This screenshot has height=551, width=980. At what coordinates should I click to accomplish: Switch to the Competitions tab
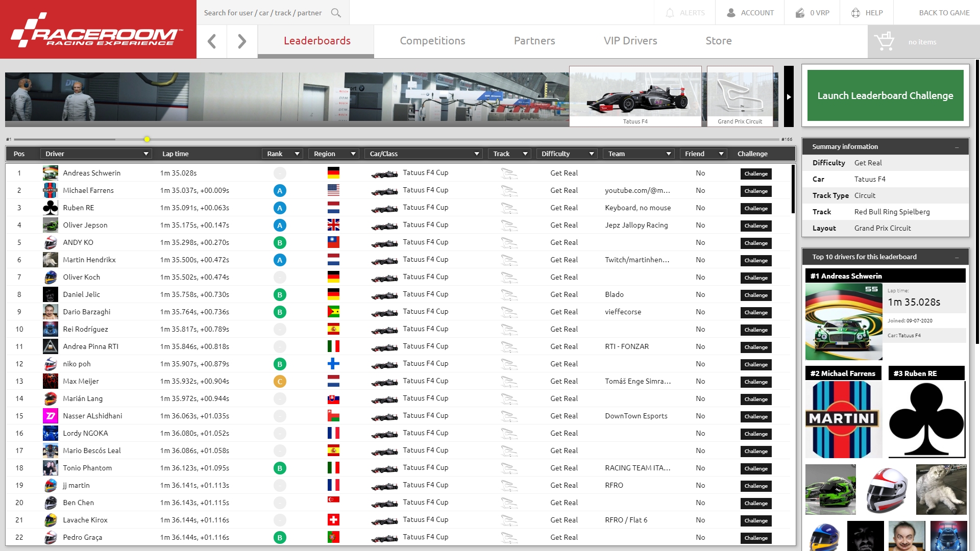(x=432, y=41)
